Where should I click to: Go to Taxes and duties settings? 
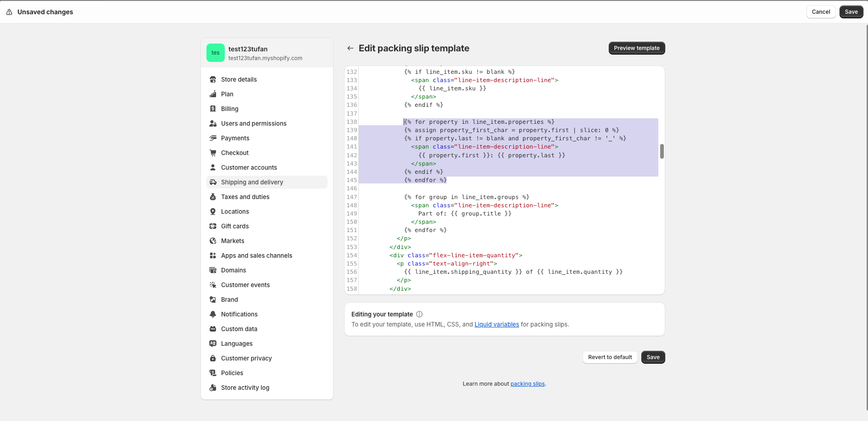click(267, 197)
